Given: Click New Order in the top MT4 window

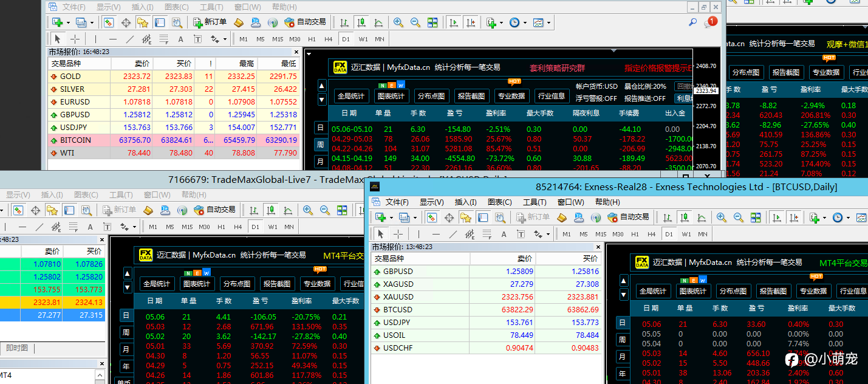Looking at the screenshot, I should 210,22.
